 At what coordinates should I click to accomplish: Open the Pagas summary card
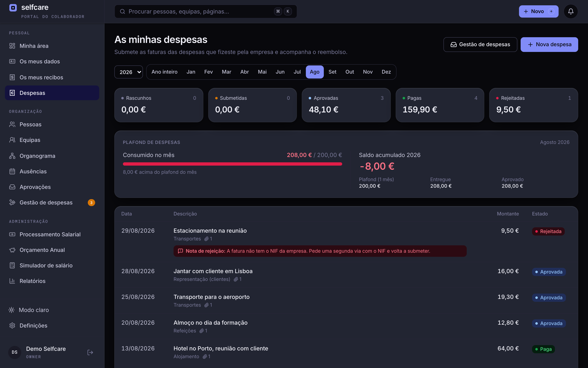point(440,105)
